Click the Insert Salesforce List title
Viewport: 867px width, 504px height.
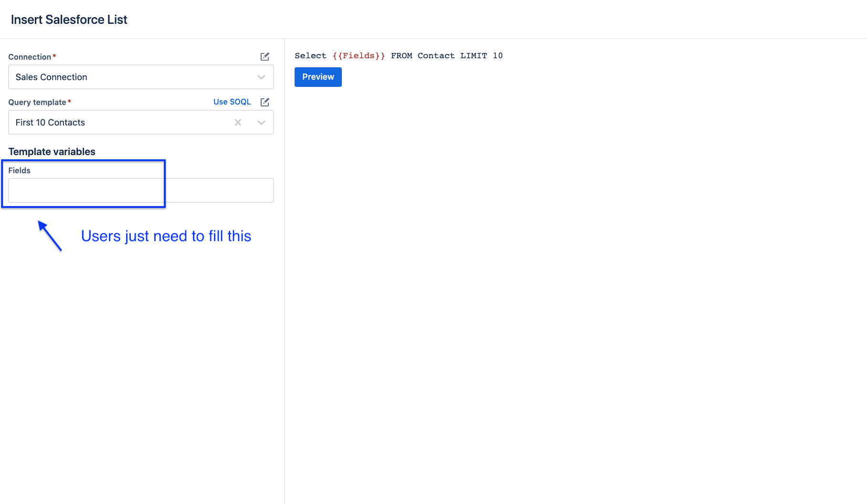point(69,20)
